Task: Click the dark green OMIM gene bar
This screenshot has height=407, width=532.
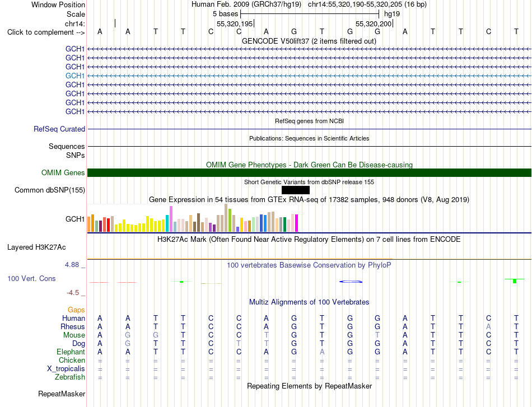Action: pyautogui.click(x=309, y=172)
